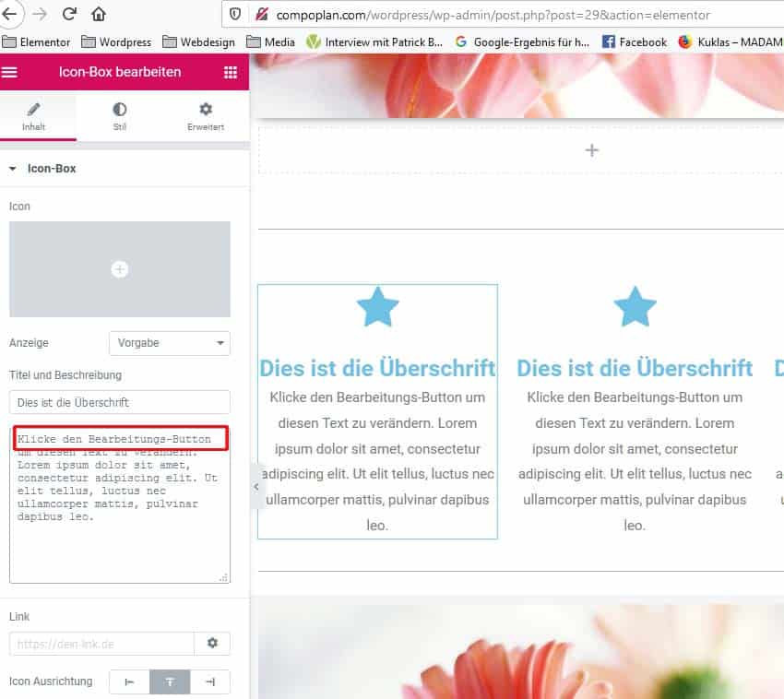The height and width of the screenshot is (699, 784).
Task: Focus the title input field
Action: (120, 402)
